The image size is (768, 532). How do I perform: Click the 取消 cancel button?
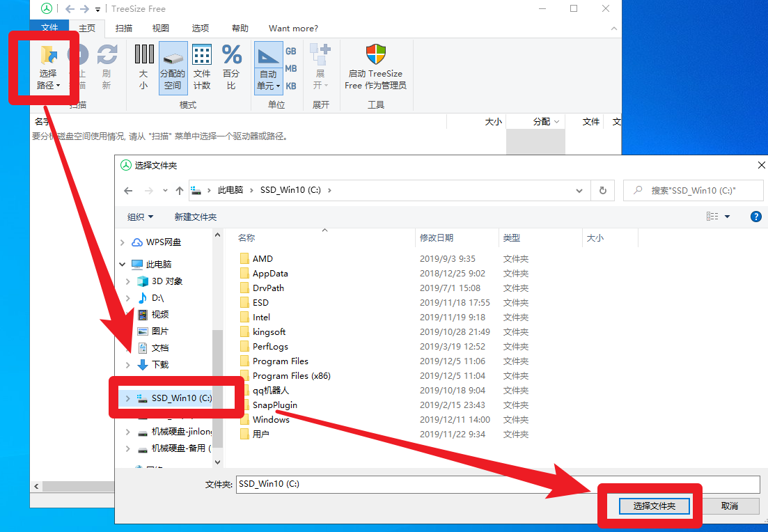pyautogui.click(x=729, y=506)
